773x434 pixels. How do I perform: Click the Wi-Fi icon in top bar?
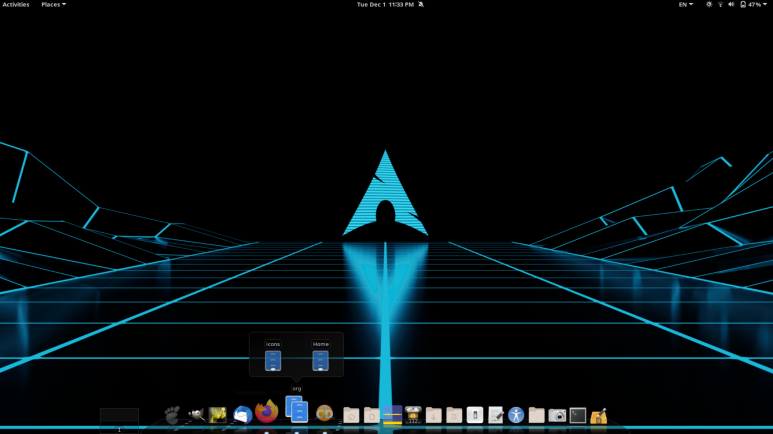pyautogui.click(x=720, y=4)
